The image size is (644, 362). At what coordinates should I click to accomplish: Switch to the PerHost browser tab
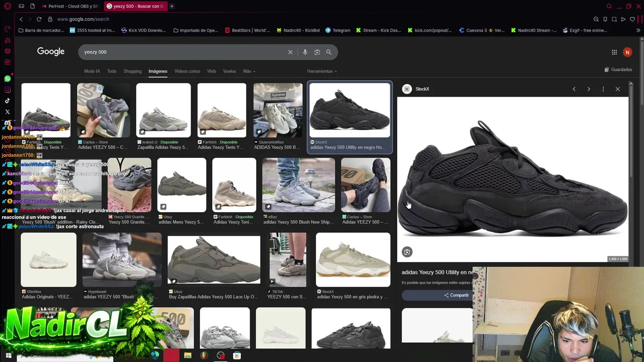coord(70,6)
